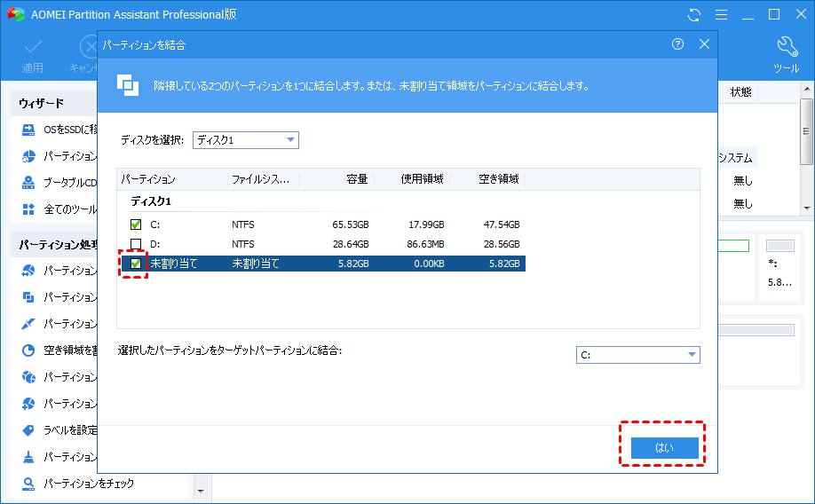Click the 容量 column header
This screenshot has height=504, width=815.
coord(336,179)
